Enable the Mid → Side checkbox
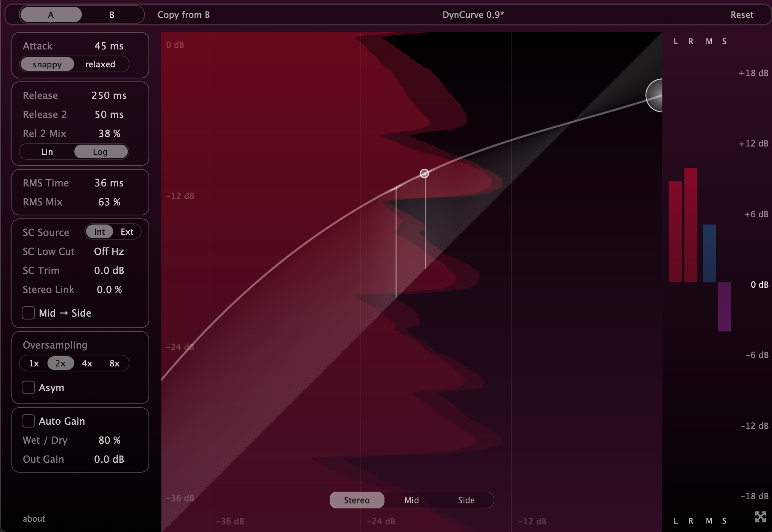The width and height of the screenshot is (772, 532). (x=29, y=313)
